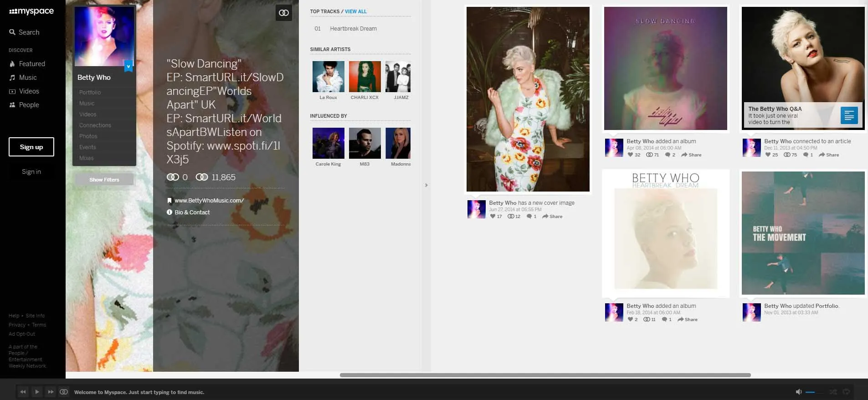Click the verified badge on profile picture
Image resolution: width=868 pixels, height=400 pixels.
pyautogui.click(x=128, y=66)
